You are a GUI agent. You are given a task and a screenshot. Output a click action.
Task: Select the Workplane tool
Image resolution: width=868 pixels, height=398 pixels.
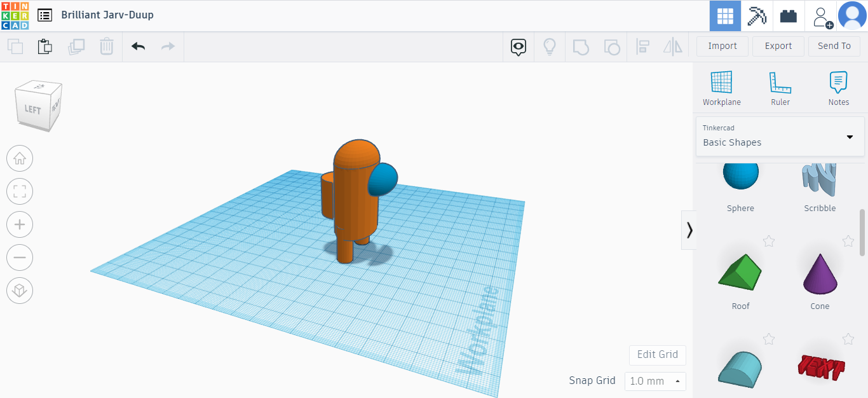[x=722, y=88]
